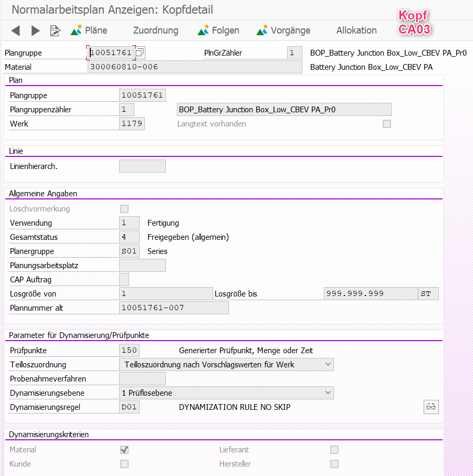473x476 pixels.
Task: Open the Zuordnung menu item
Action: pos(155,30)
